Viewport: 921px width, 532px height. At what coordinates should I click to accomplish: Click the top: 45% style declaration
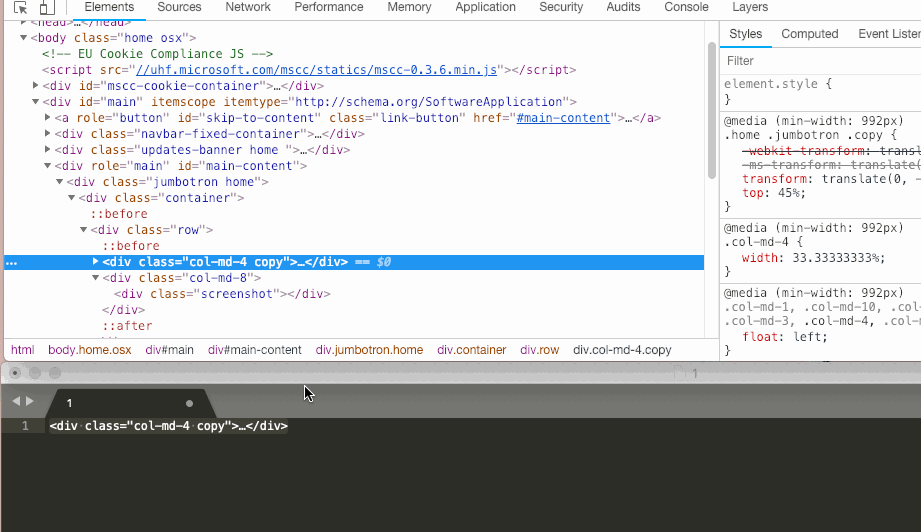tap(774, 193)
